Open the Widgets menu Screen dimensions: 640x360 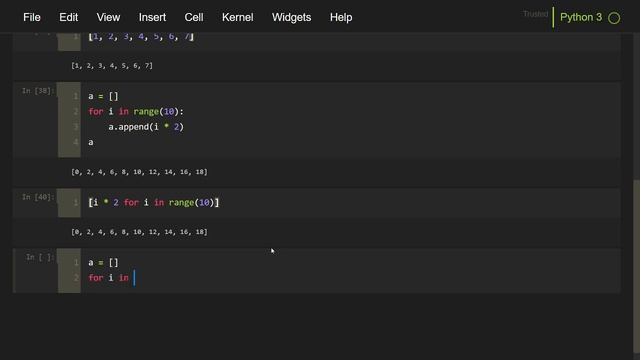[x=291, y=17]
